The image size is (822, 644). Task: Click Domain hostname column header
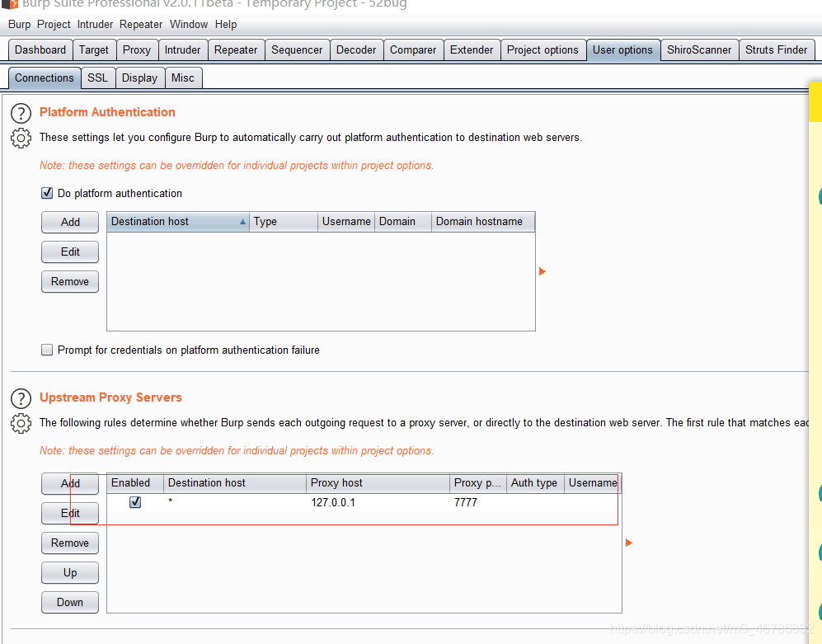[483, 221]
